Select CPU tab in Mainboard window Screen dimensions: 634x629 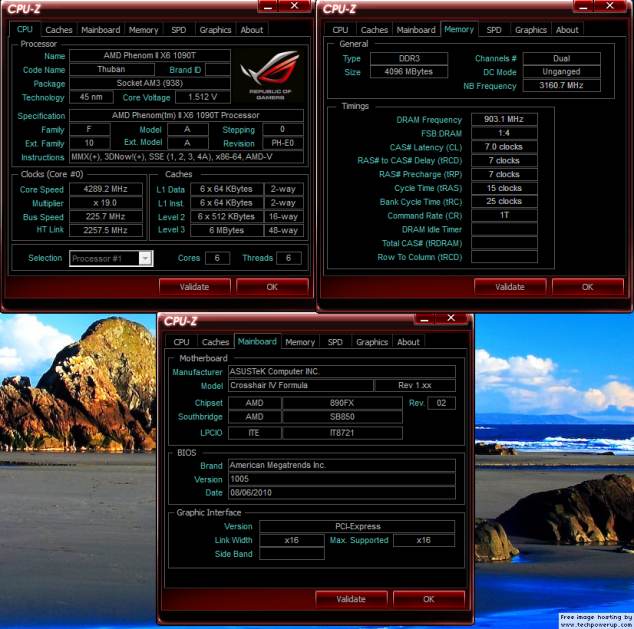181,342
